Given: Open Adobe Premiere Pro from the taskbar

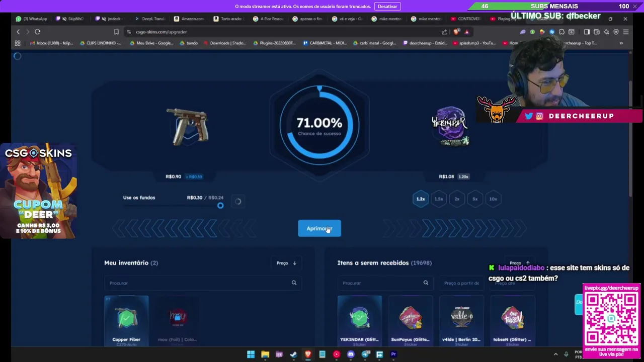Looking at the screenshot, I should click(x=393, y=354).
